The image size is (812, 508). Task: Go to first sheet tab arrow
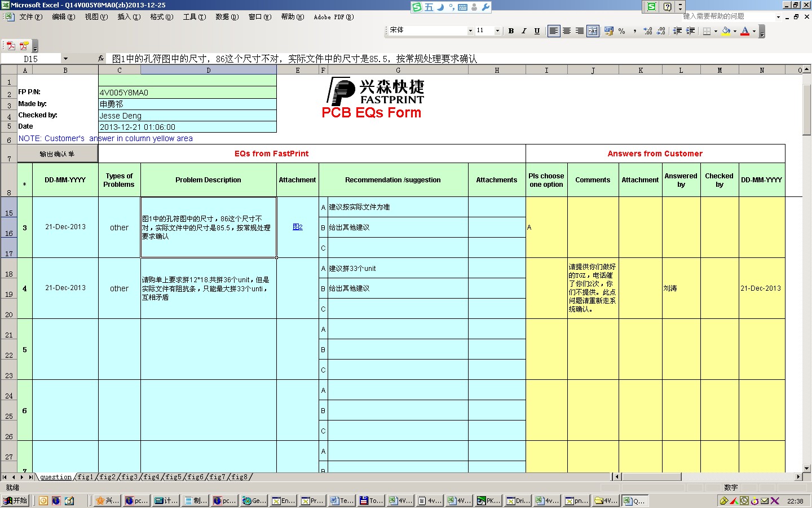click(5, 477)
